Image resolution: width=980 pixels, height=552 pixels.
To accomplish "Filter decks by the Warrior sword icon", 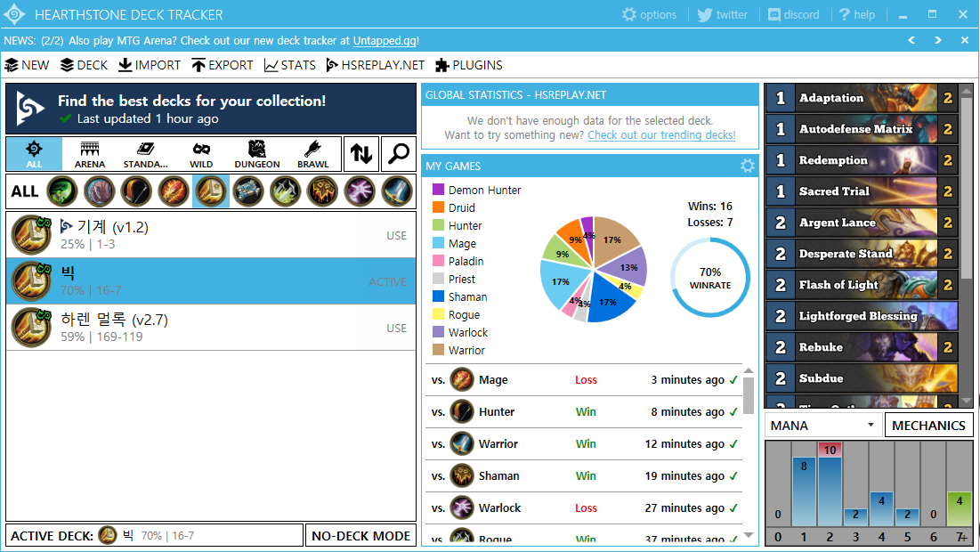I will (397, 191).
